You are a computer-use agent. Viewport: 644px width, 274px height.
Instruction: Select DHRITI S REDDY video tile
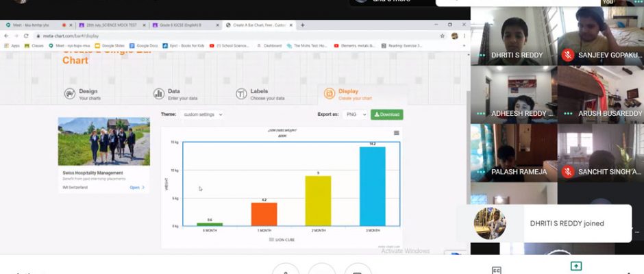coord(514,36)
